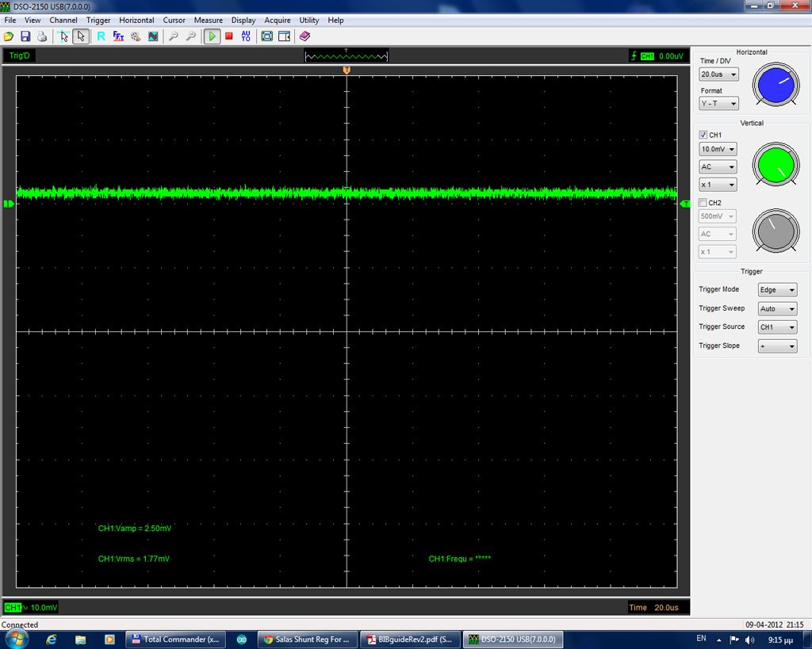The width and height of the screenshot is (812, 649).
Task: Open the Measure menu
Action: [208, 20]
